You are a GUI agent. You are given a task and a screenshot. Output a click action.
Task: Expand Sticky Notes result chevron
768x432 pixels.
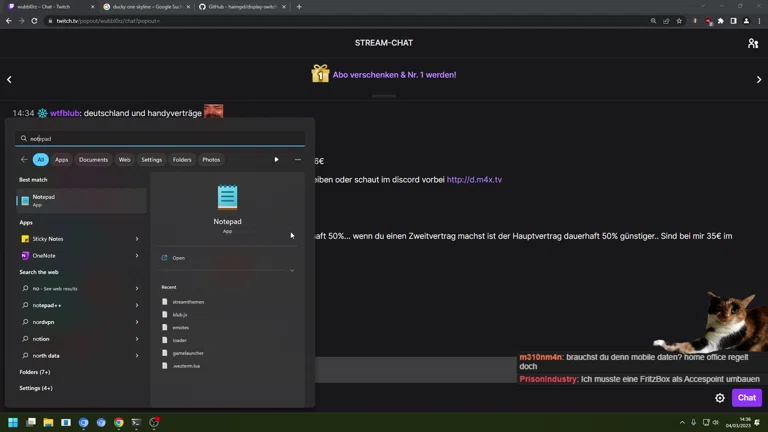137,239
